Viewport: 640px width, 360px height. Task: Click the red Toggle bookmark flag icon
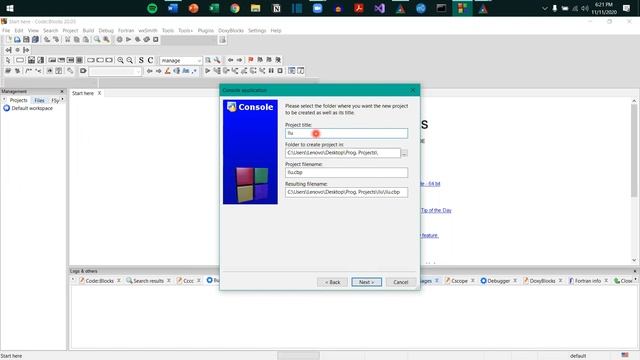[x=251, y=60]
